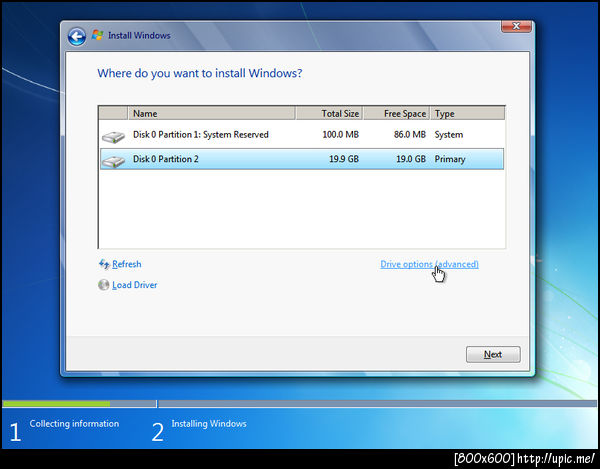Sort by the Total Size column header
The image size is (600, 469).
[x=329, y=113]
